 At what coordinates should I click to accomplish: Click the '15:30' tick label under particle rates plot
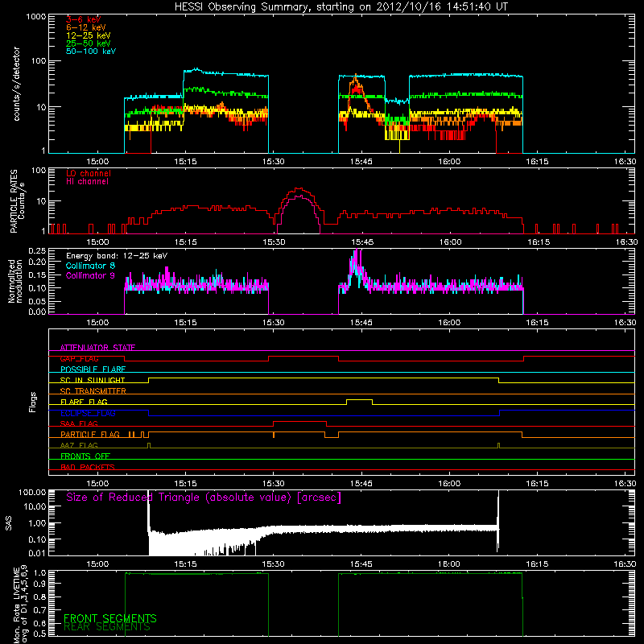tap(274, 242)
